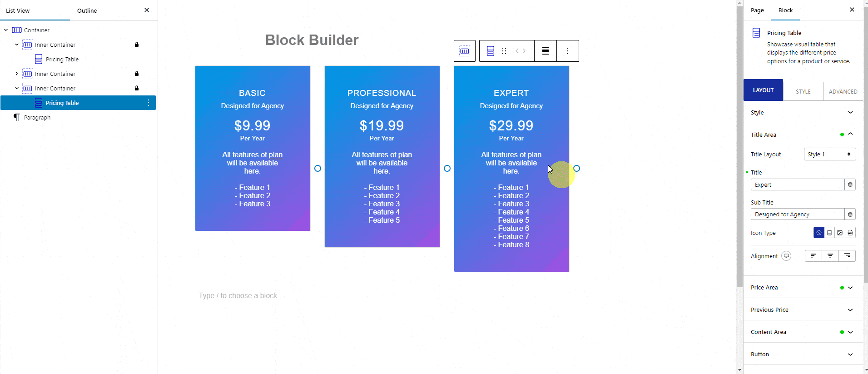
Task: Switch to the Outline tab
Action: pos(87,10)
